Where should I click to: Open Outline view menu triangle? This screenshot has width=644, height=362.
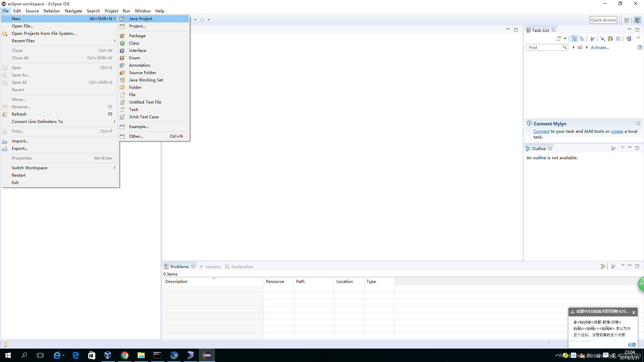[x=623, y=148]
